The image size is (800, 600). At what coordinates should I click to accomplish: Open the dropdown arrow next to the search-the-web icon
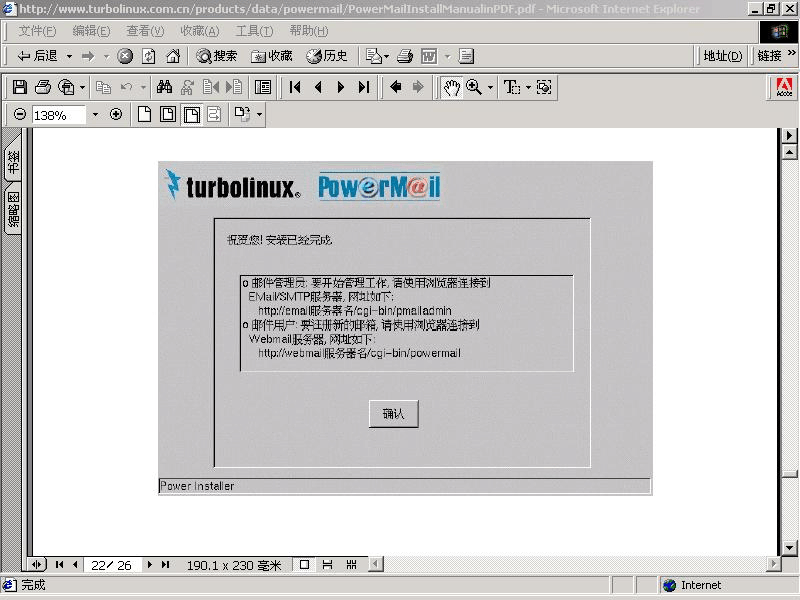[x=82, y=88]
